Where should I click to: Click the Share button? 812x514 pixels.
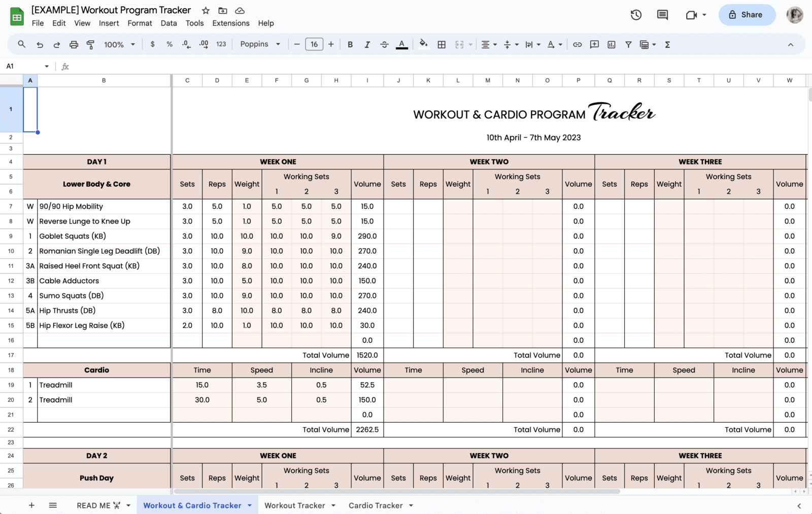746,15
